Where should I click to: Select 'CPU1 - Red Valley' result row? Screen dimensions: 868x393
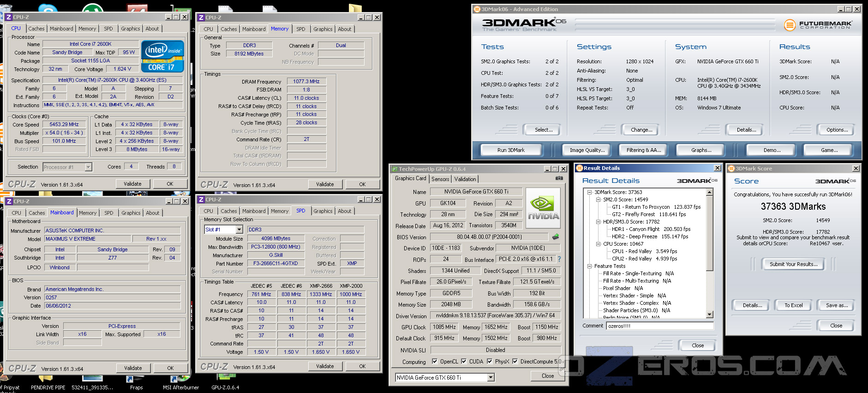click(x=644, y=251)
